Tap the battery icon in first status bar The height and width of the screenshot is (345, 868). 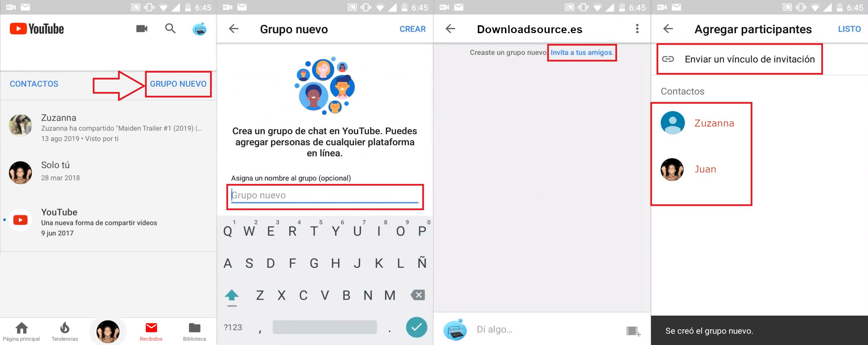[188, 7]
